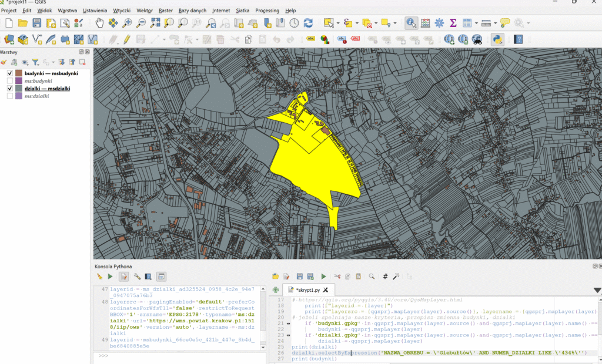Click the Identify Features tool
The width and height of the screenshot is (602, 364).
click(411, 23)
